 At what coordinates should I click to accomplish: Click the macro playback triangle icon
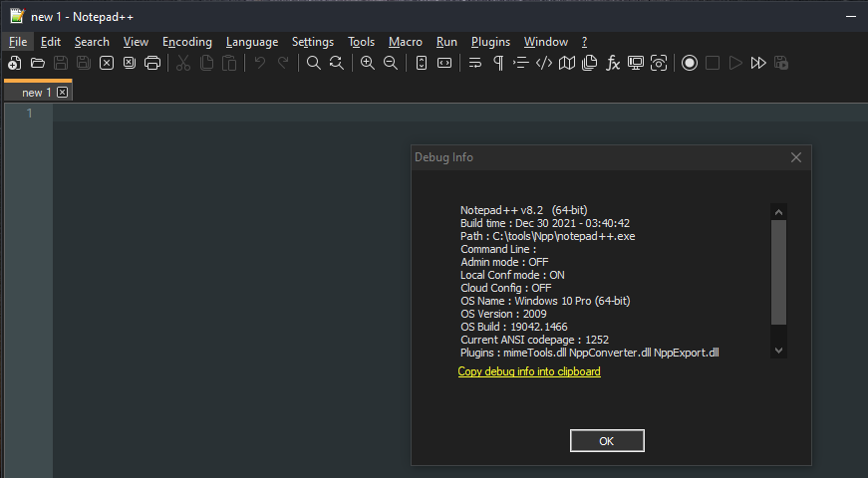tap(735, 63)
